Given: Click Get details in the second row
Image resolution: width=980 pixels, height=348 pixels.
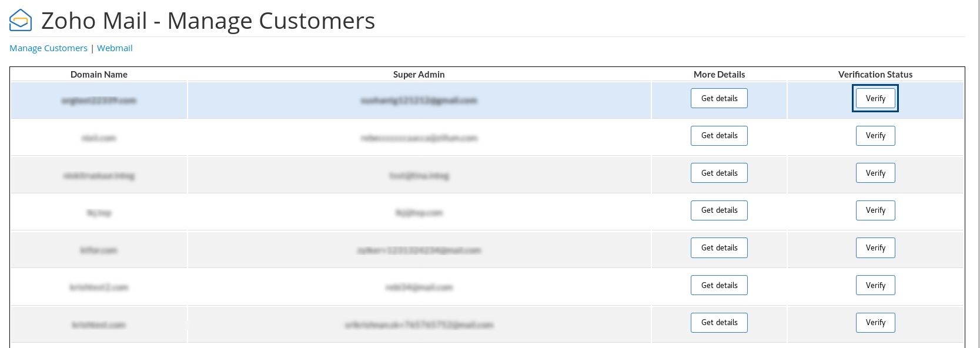Looking at the screenshot, I should coord(719,136).
